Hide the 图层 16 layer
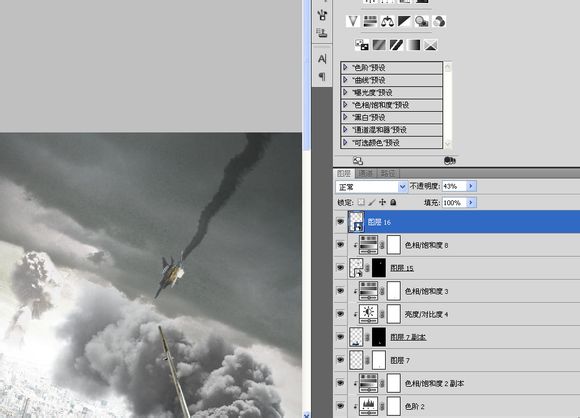The image size is (580, 418). [x=340, y=222]
